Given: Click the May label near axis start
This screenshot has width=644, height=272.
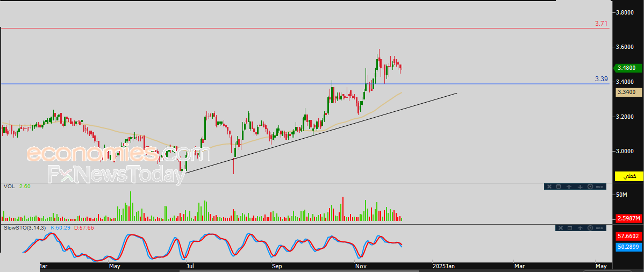Looking at the screenshot, I should [x=115, y=266].
